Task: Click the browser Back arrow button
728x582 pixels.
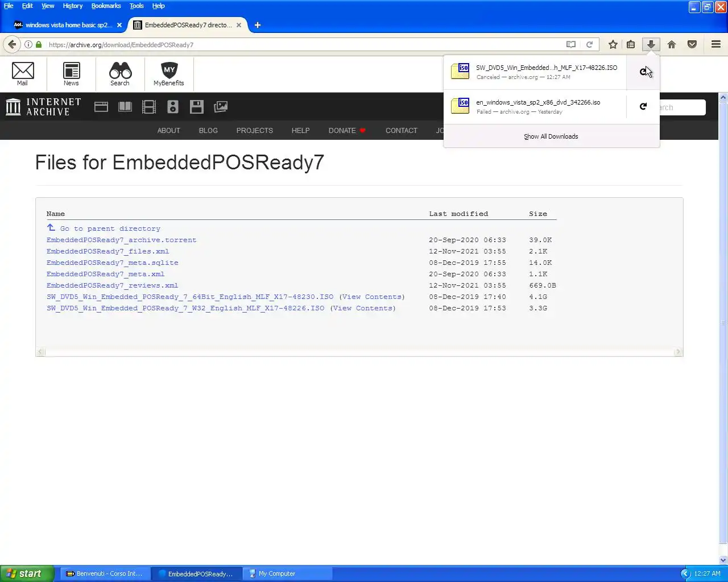Action: (x=12, y=44)
